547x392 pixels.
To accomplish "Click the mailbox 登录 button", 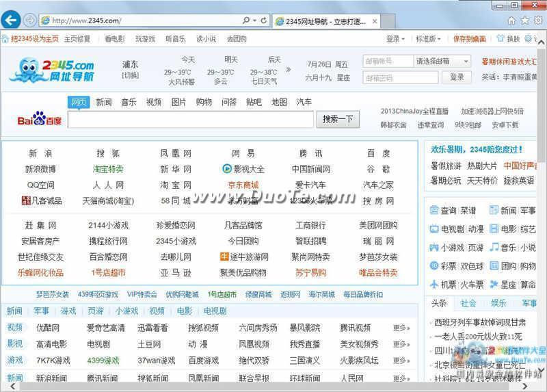I will pyautogui.click(x=457, y=77).
